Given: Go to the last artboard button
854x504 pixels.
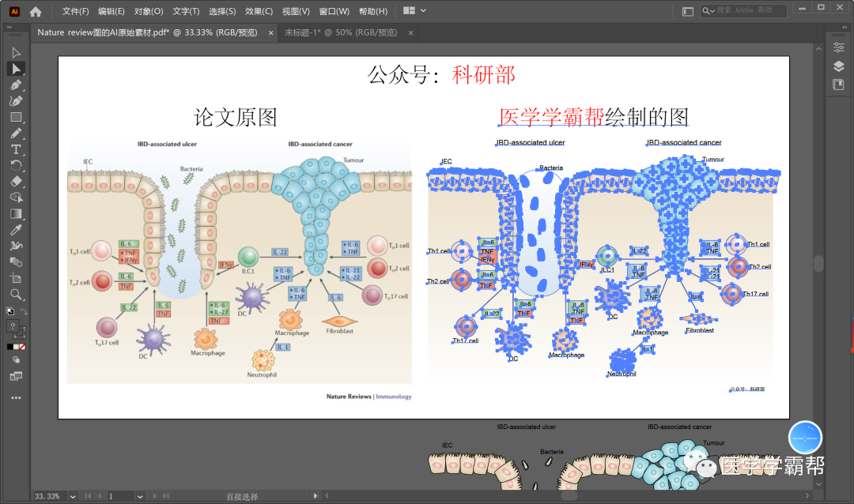Looking at the screenshot, I should (166, 496).
